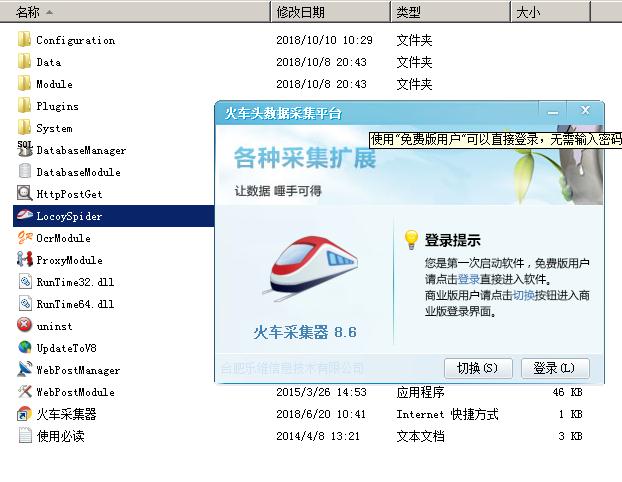Click the 登录(L) button
The image size is (622, 482).
coord(554,368)
